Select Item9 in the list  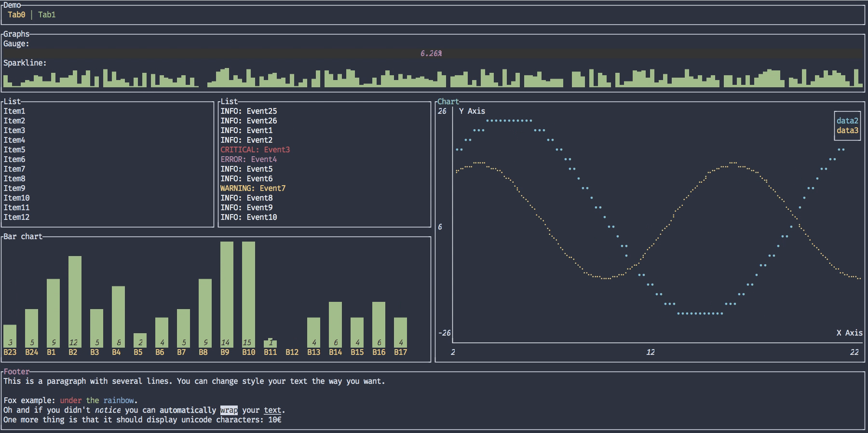click(14, 189)
